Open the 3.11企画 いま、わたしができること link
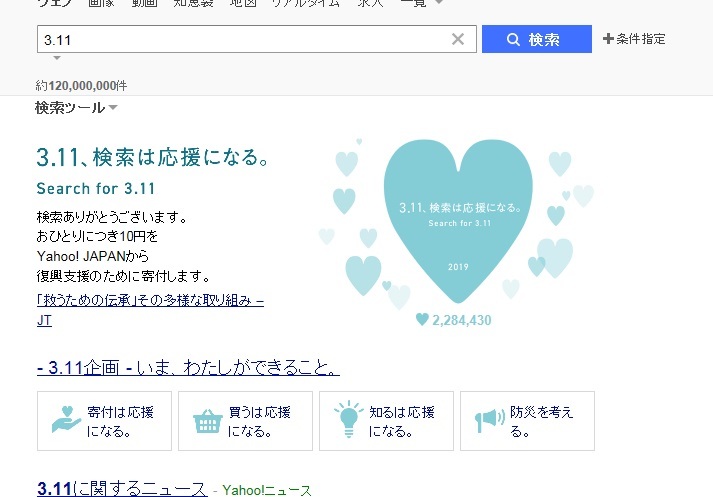 tap(188, 367)
